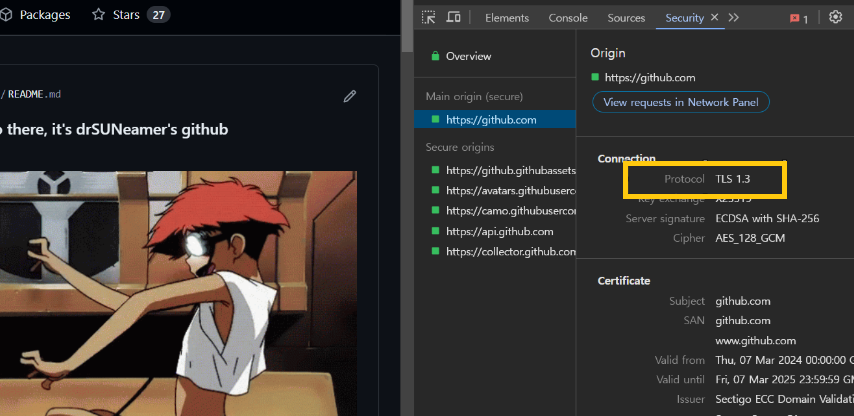Click the README.md file name link

pos(34,95)
